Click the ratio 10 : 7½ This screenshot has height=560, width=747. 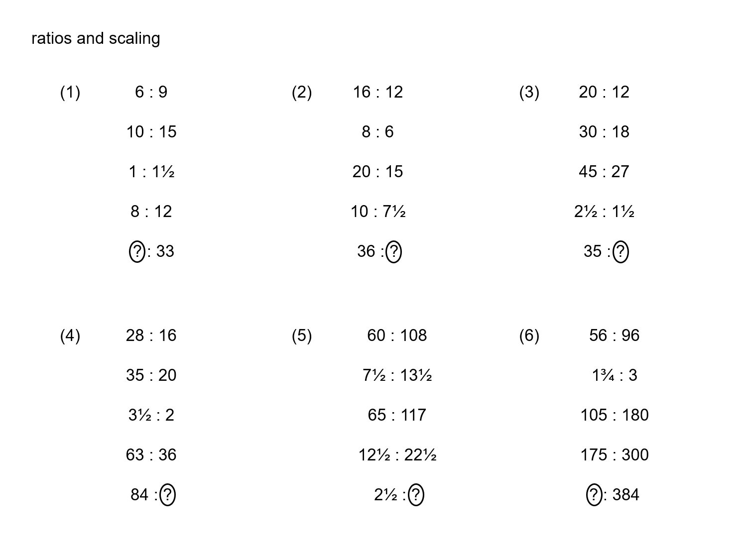(x=378, y=212)
